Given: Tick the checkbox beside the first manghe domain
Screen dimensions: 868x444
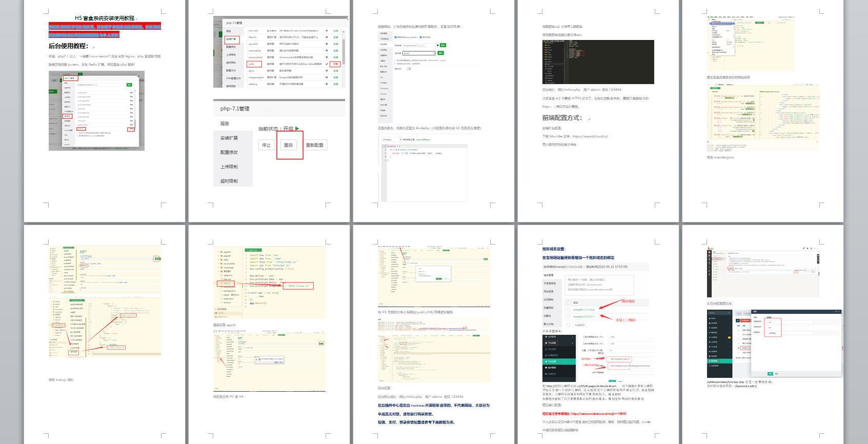Looking at the screenshot, I should coord(569,310).
